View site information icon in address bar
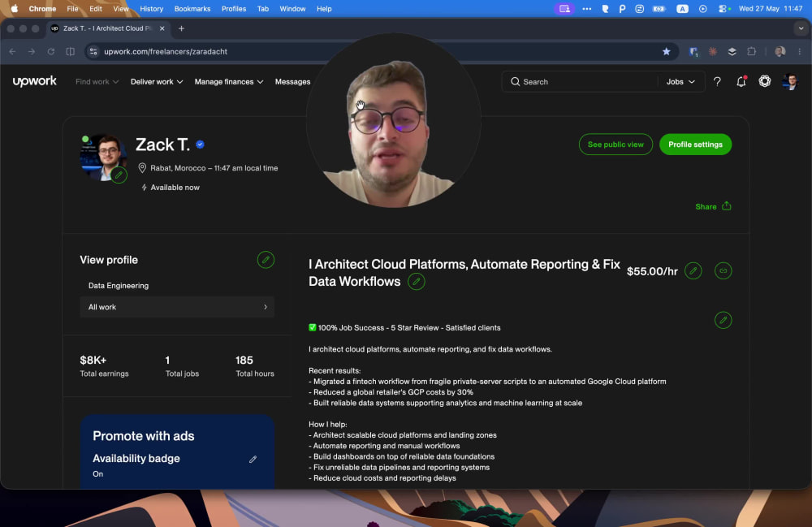 [93, 51]
